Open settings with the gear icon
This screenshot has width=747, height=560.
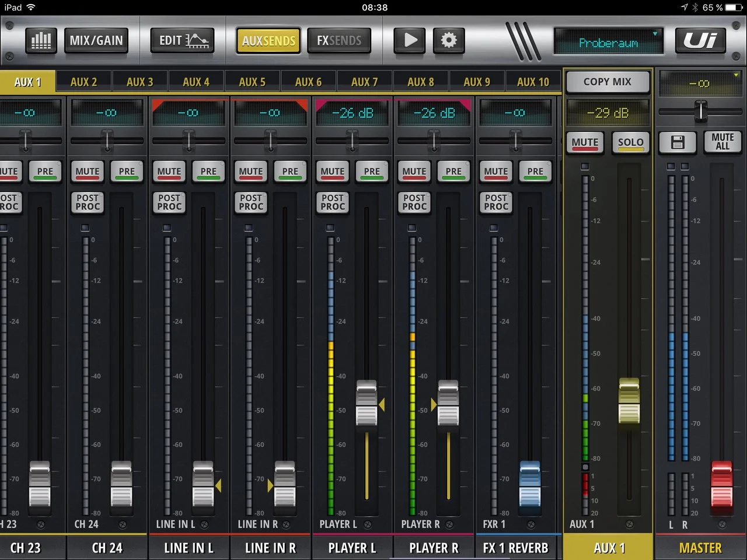(x=448, y=40)
